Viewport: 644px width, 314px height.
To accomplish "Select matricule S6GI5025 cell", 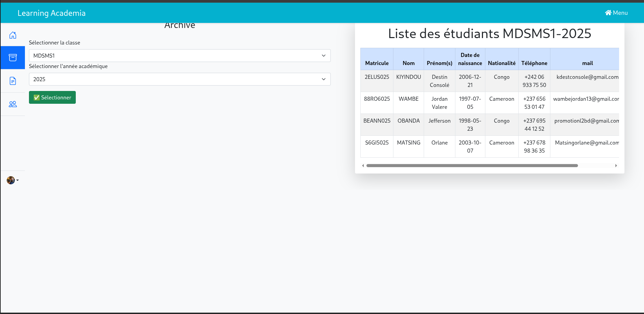I will click(x=377, y=143).
